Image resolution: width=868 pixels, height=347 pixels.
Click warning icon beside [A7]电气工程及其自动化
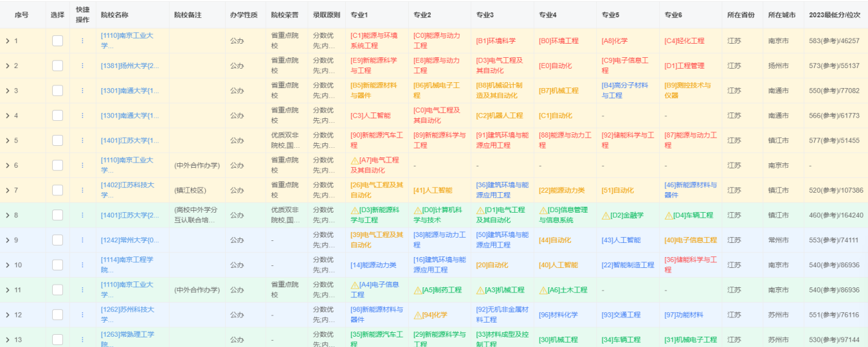click(x=354, y=161)
